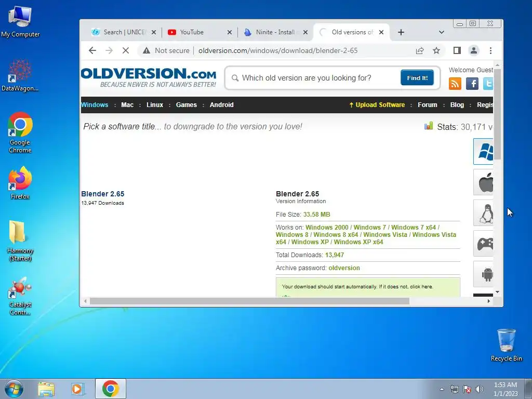Click the Find It! button

click(417, 78)
